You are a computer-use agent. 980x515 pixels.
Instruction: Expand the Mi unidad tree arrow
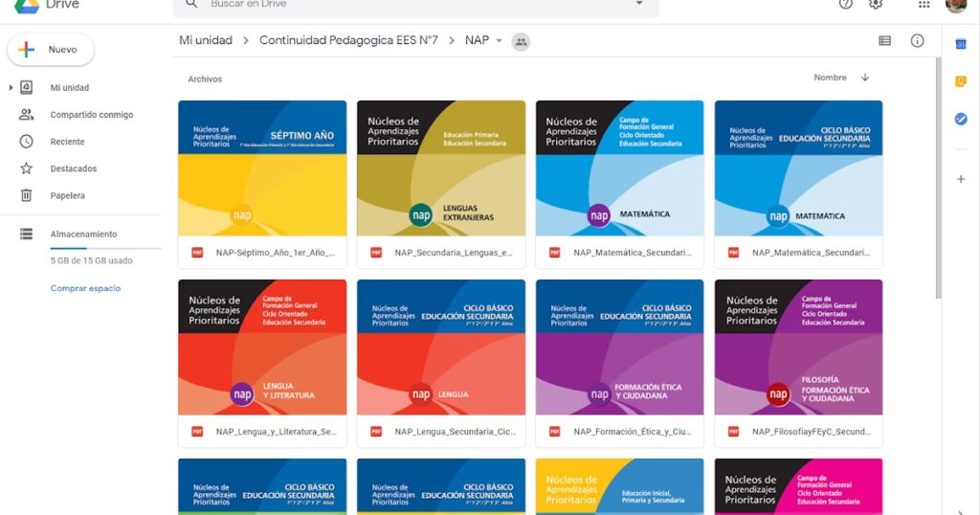pyautogui.click(x=11, y=88)
